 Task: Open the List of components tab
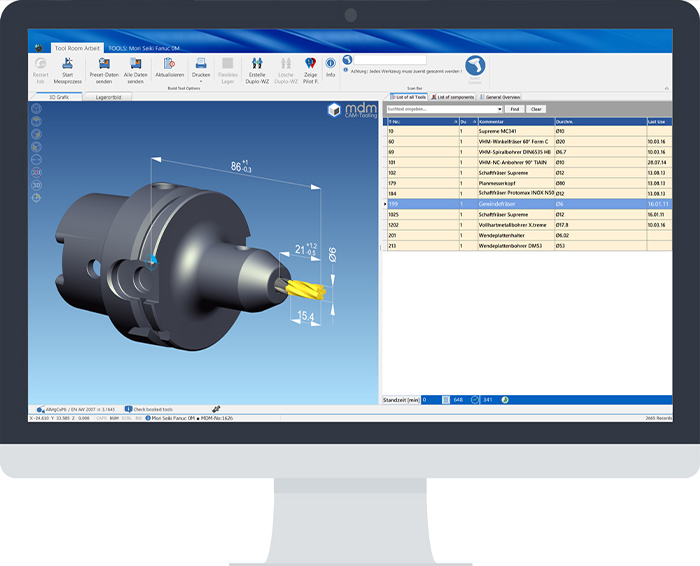coord(453,97)
